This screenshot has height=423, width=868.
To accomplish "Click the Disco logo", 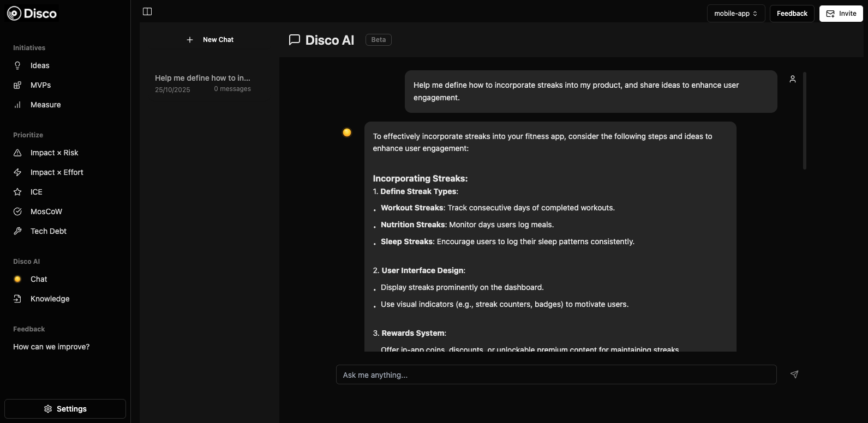I will [32, 13].
